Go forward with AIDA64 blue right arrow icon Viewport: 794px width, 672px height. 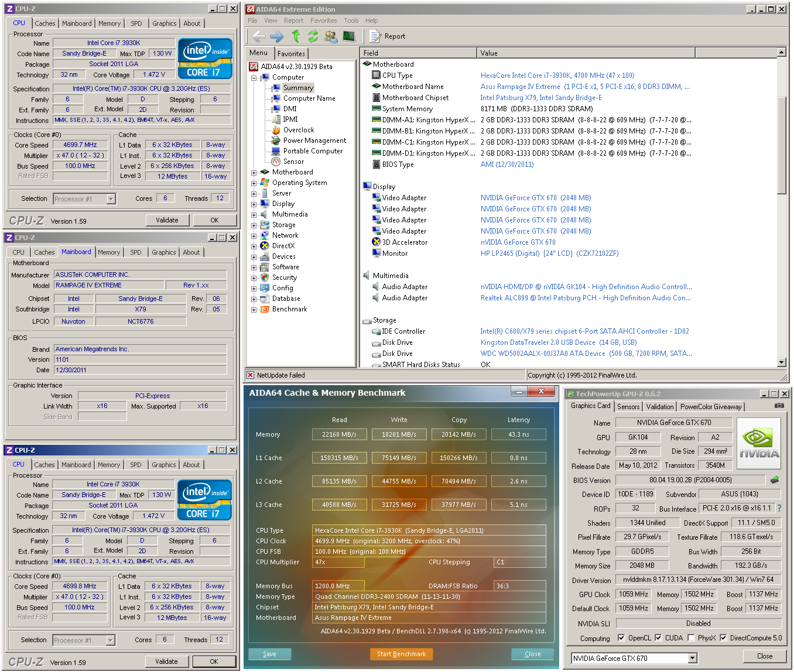click(277, 36)
